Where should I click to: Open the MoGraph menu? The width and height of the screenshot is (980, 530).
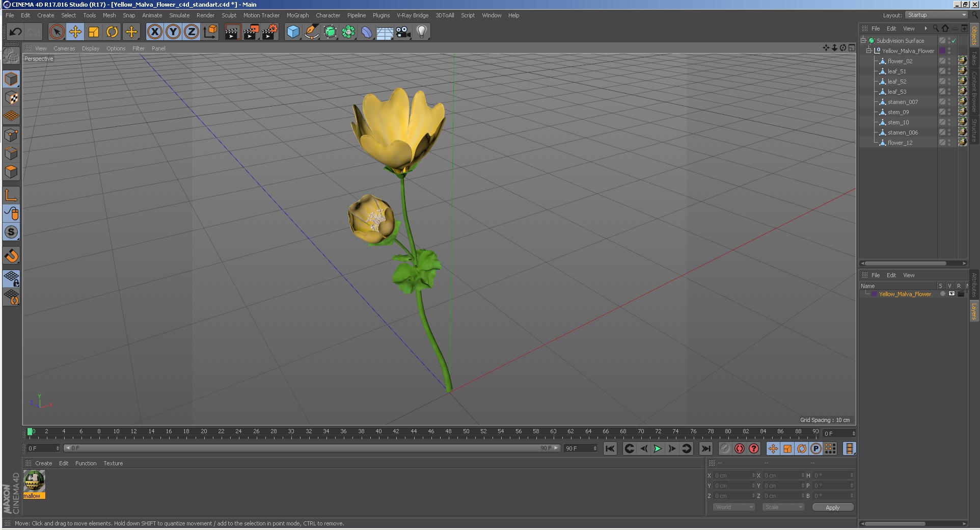(297, 15)
